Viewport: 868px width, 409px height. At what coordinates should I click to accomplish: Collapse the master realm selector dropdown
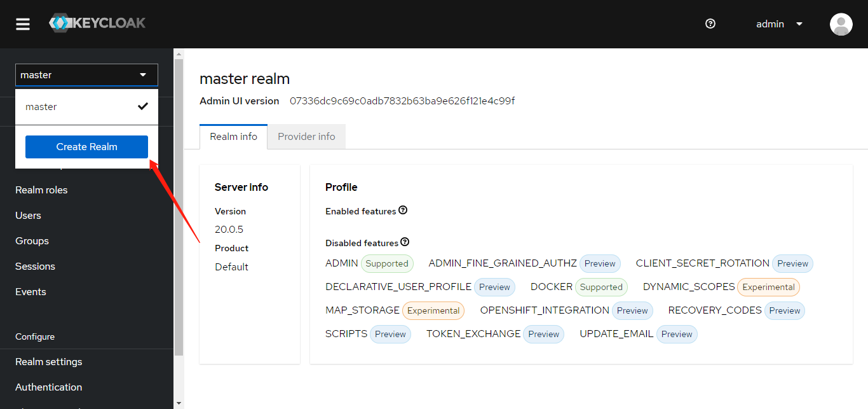point(86,75)
